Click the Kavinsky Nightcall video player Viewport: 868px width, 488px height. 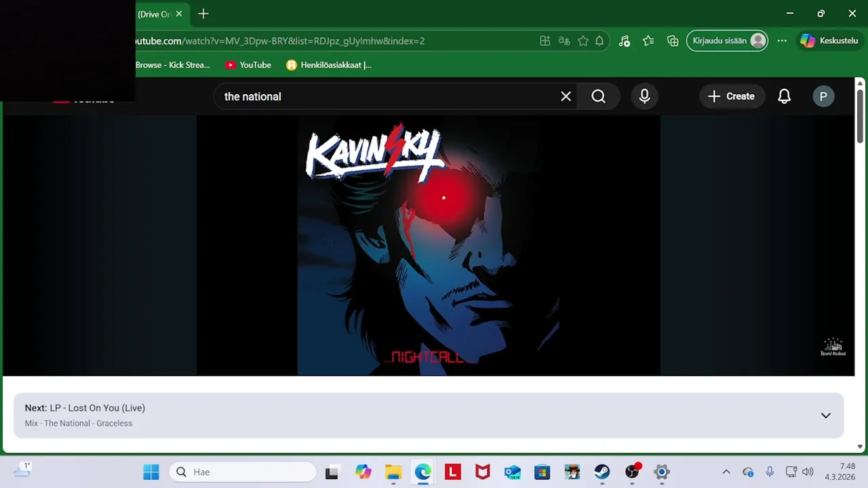click(x=429, y=245)
